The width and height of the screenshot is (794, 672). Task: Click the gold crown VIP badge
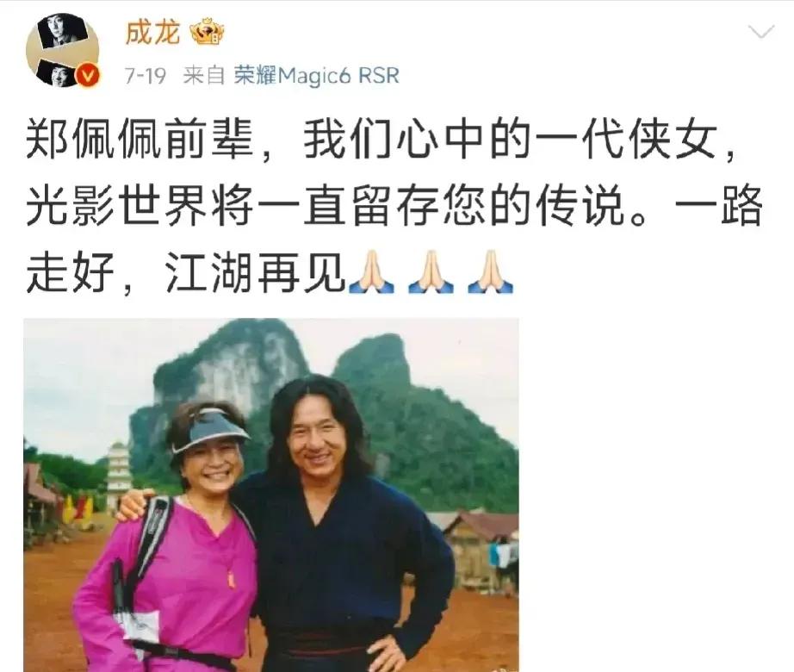(207, 31)
